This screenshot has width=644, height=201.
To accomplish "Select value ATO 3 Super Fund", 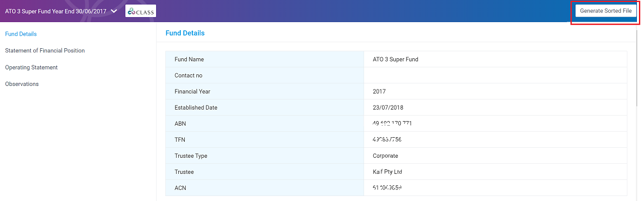I will pyautogui.click(x=395, y=59).
